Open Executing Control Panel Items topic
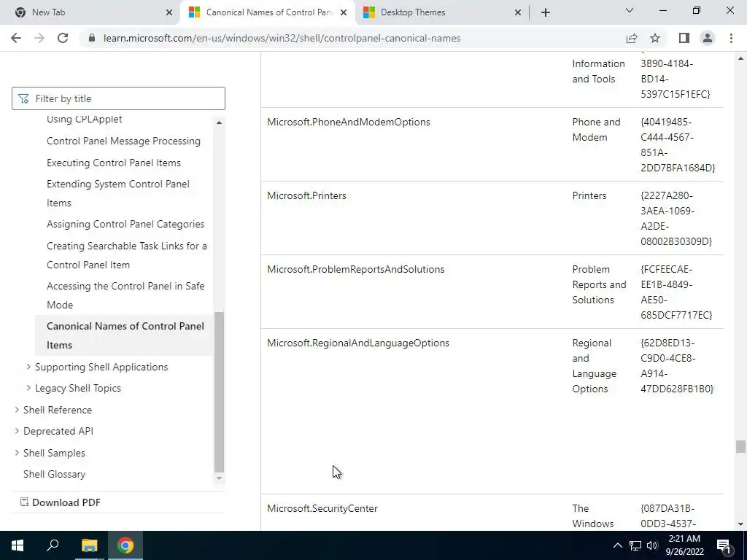Screen dimensions: 747x560 (x=113, y=163)
